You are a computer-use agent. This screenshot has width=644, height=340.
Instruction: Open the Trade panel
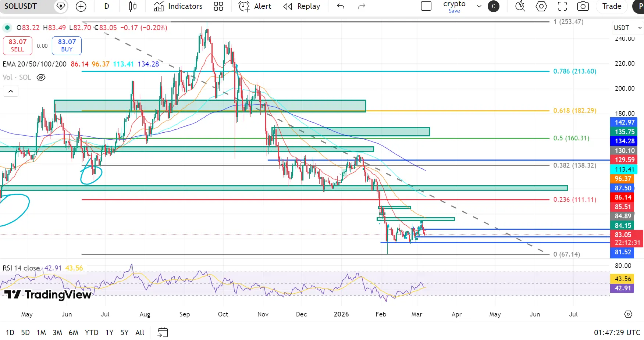[612, 6]
